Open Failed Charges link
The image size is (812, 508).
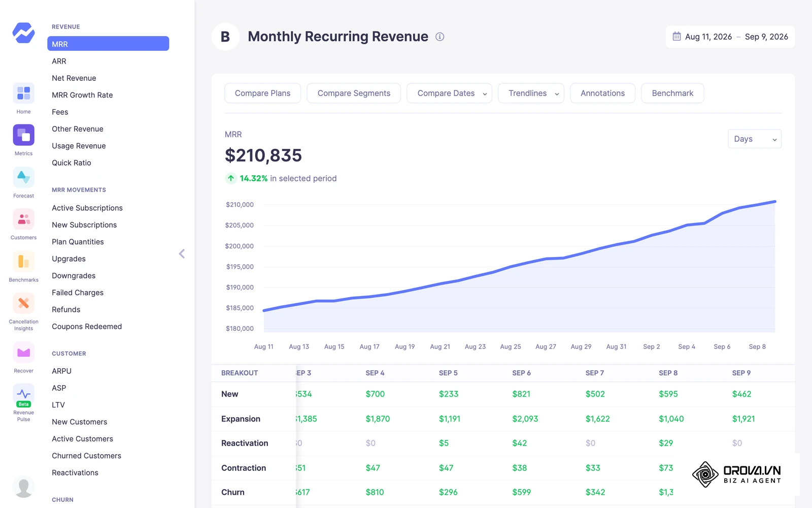click(78, 293)
